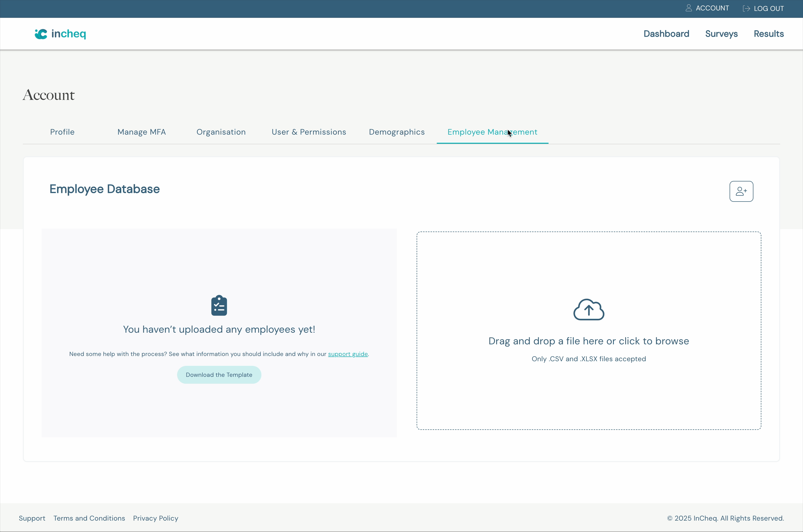The height and width of the screenshot is (532, 803).
Task: Click Download the Template button
Action: tap(219, 375)
